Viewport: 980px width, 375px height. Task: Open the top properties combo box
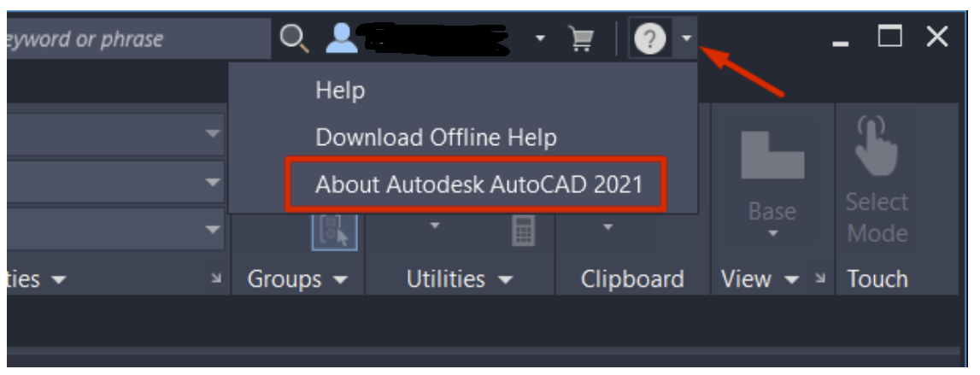point(116,134)
